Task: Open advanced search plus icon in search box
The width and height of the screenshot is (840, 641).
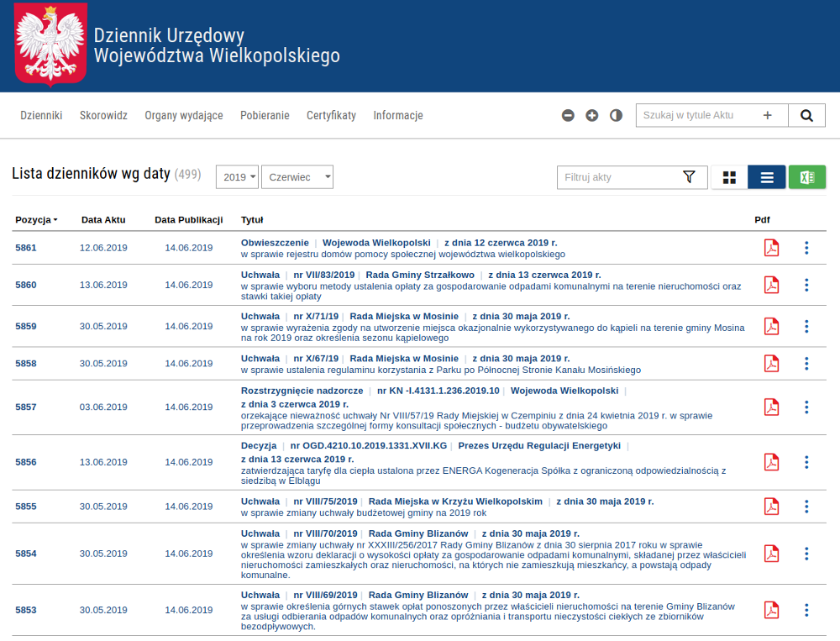Action: 768,116
